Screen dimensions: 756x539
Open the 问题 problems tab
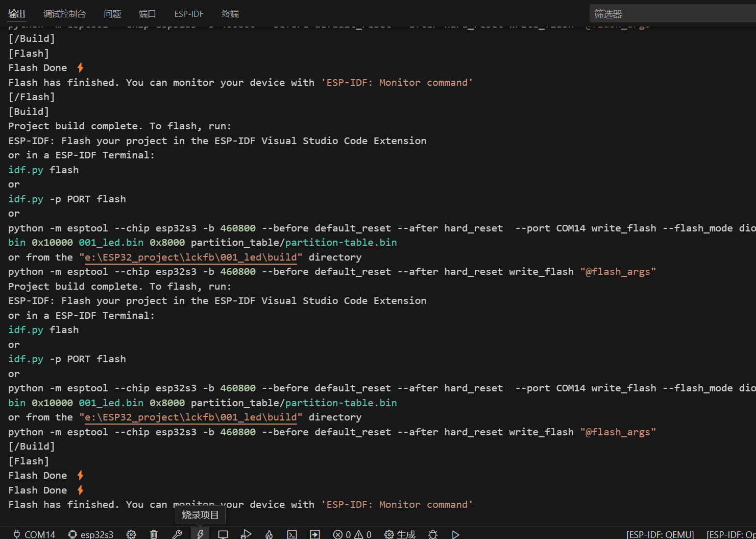click(x=112, y=14)
